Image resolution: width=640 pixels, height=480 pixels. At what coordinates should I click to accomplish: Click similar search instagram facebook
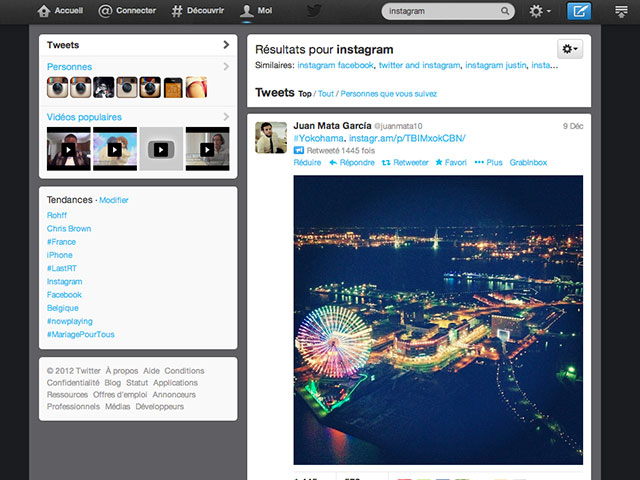[x=336, y=65]
